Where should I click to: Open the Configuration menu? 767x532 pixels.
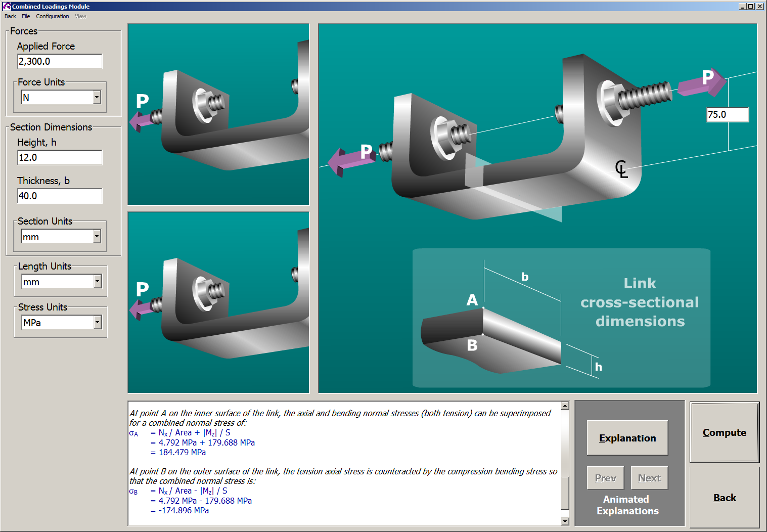[52, 16]
